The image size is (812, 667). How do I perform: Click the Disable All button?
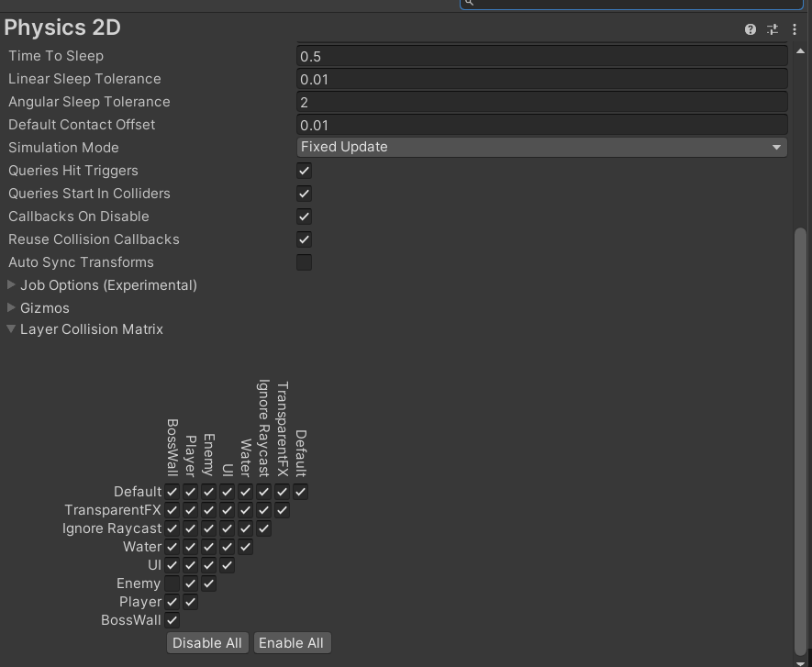point(207,643)
